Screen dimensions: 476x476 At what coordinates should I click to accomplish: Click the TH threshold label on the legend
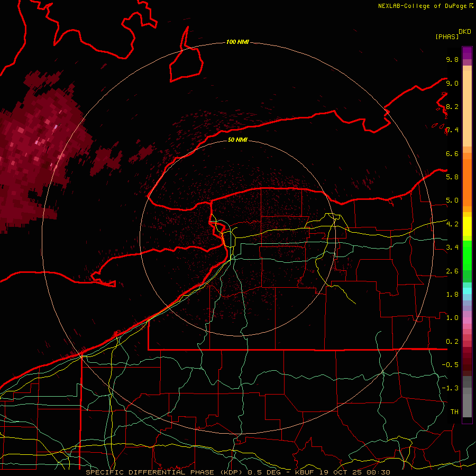(454, 411)
